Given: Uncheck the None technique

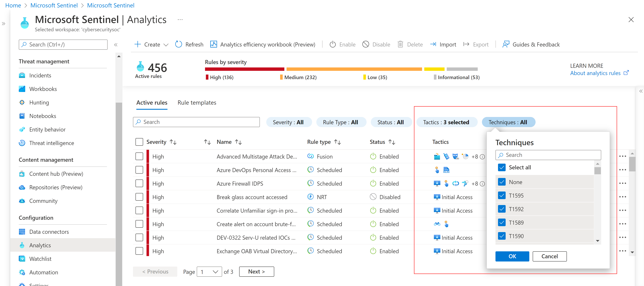Looking at the screenshot, I should click(x=502, y=182).
